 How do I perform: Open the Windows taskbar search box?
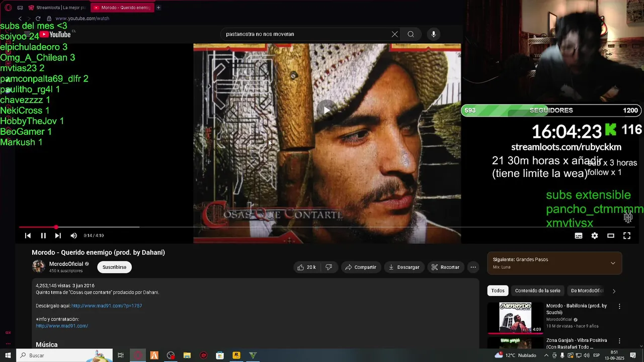click(x=64, y=355)
